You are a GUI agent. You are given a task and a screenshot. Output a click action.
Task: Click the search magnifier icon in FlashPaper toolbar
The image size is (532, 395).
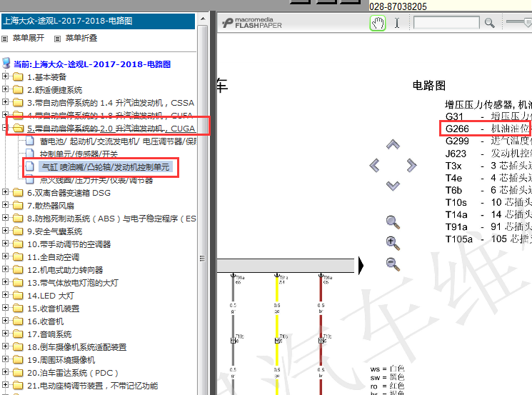click(x=489, y=23)
